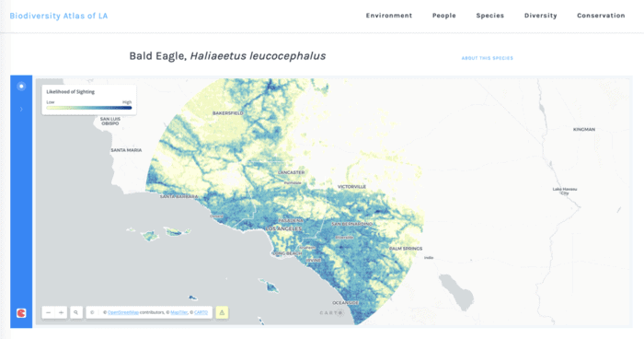Click the Los Angeles label on the map
The height and width of the screenshot is (339, 644).
coord(283,228)
